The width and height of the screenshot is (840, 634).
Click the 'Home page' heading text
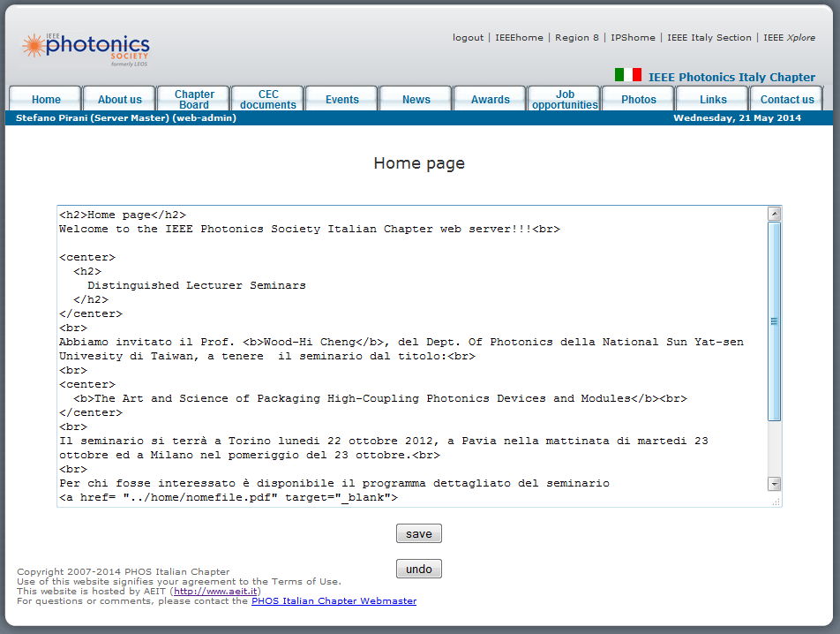[419, 163]
